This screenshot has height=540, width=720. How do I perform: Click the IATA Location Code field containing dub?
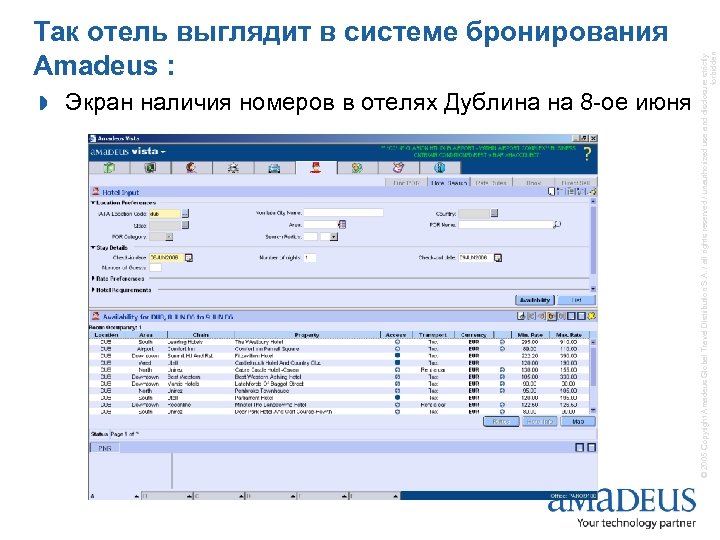(x=164, y=214)
